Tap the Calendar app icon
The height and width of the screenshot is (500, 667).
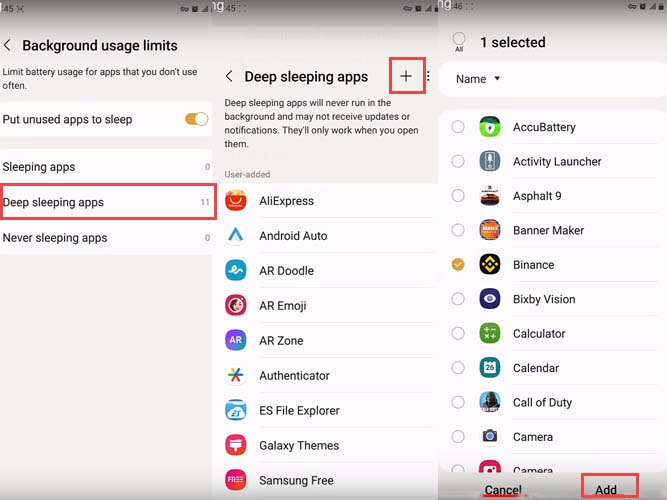(490, 368)
